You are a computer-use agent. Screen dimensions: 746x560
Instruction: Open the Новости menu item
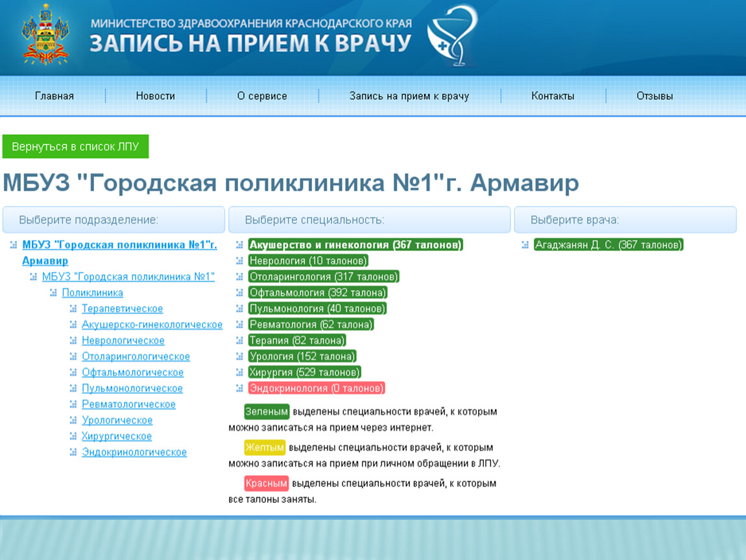point(156,96)
